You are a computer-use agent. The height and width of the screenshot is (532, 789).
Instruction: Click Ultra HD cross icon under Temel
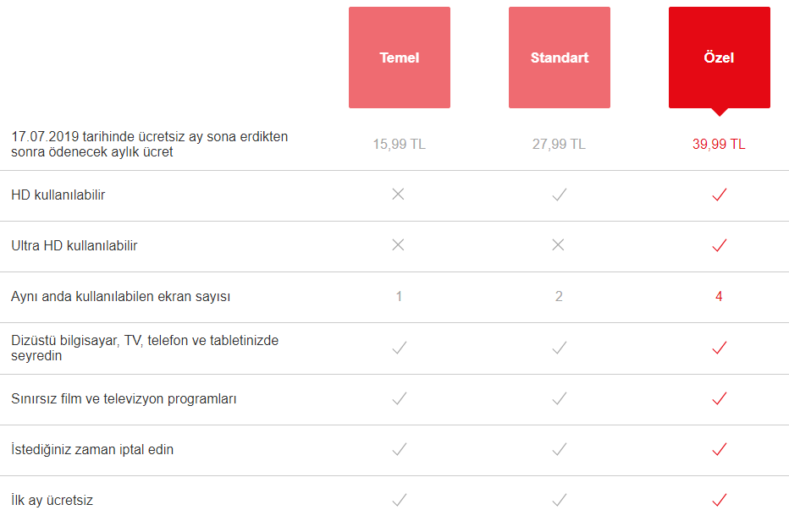click(x=399, y=245)
